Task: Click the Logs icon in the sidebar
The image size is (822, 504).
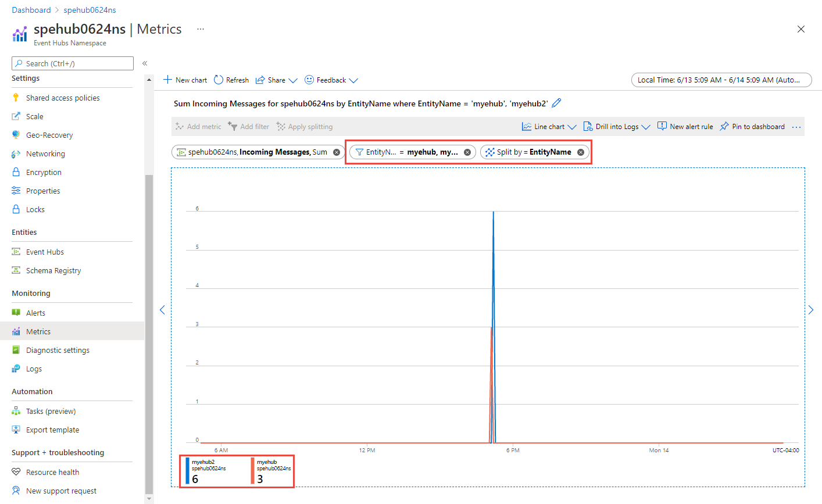Action: tap(16, 369)
